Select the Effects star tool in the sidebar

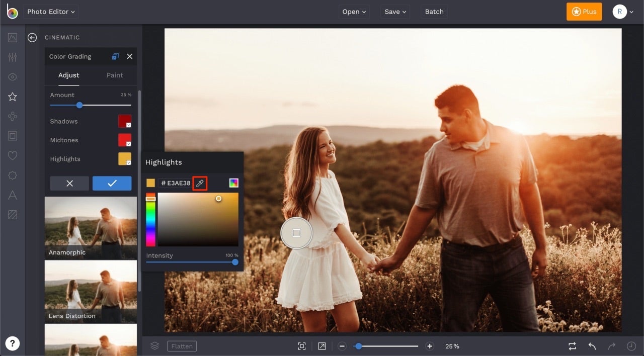pos(12,97)
